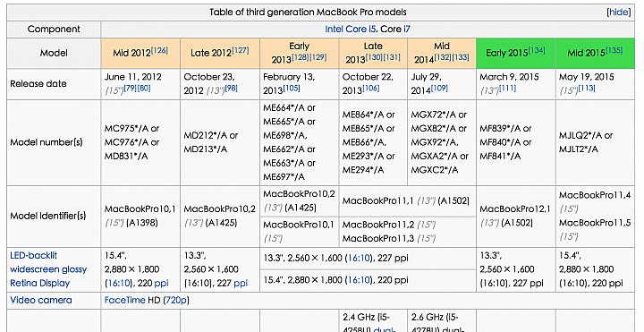
Task: Select the 'MF841*/A' model number
Action: [x=500, y=156]
